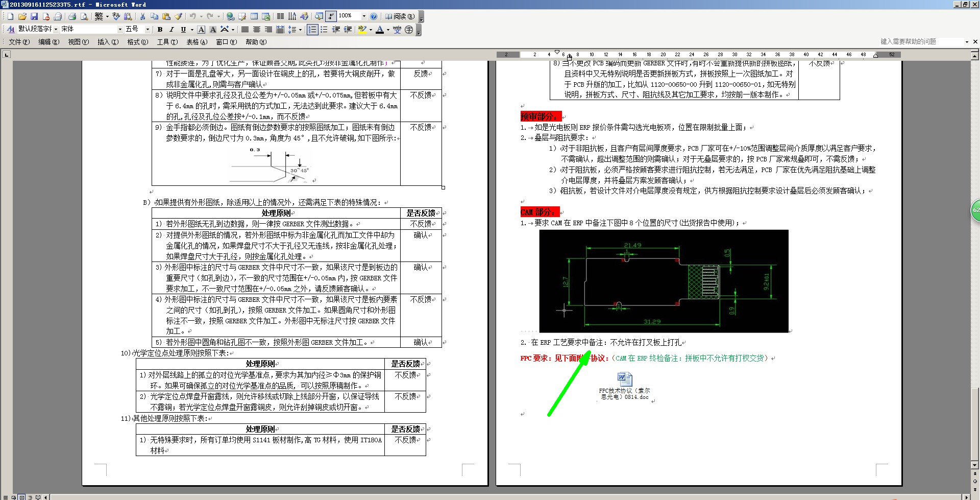Open the font color palette dropdown arrow
The width and height of the screenshot is (980, 500).
click(388, 30)
